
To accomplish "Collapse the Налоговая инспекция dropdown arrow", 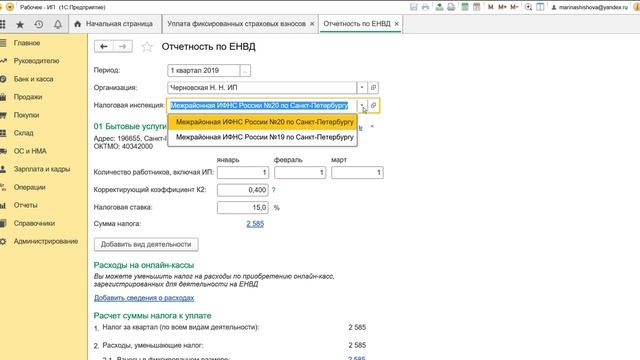I will point(362,105).
